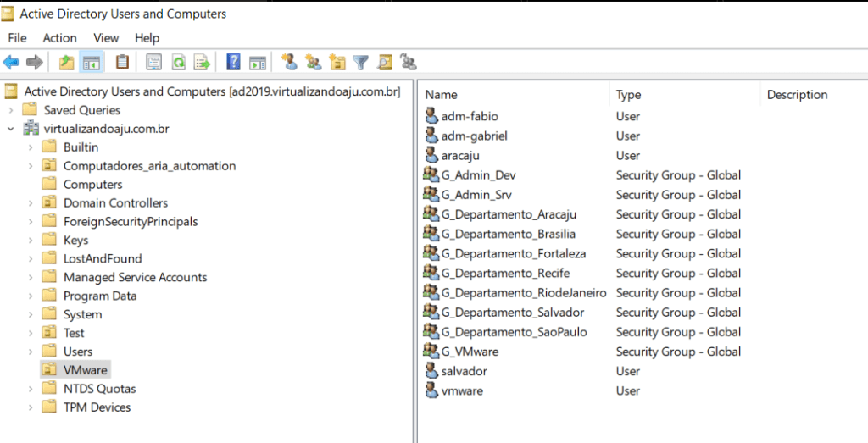This screenshot has height=443, width=868.
Task: Select the Users folder in tree
Action: pos(78,352)
